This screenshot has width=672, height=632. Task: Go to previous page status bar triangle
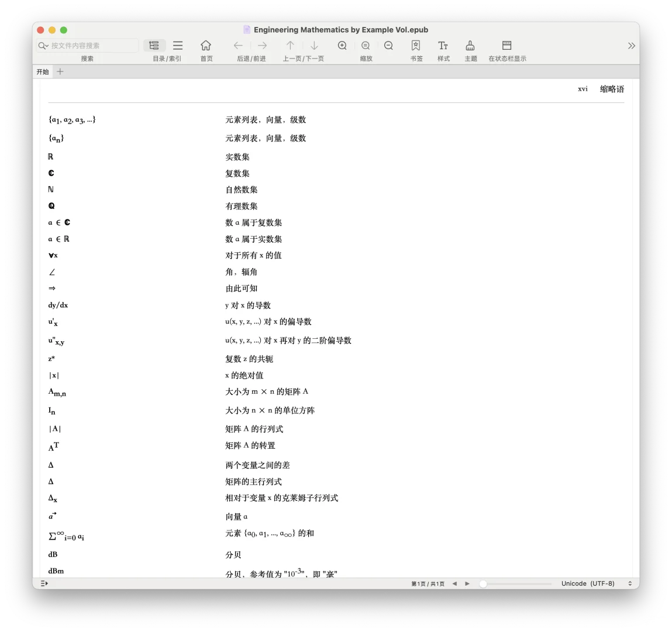coord(454,583)
